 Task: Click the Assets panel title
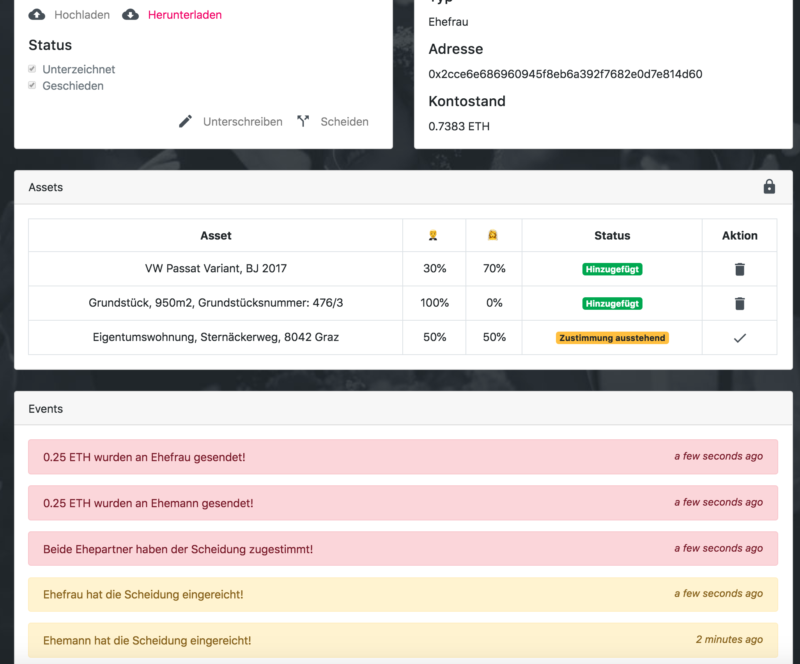coord(45,187)
